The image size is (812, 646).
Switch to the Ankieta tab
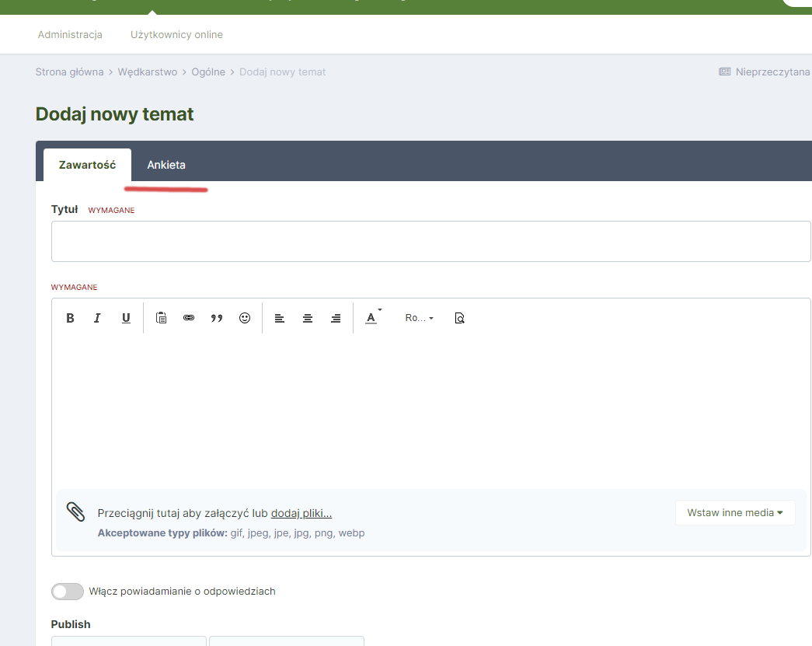pyautogui.click(x=166, y=165)
